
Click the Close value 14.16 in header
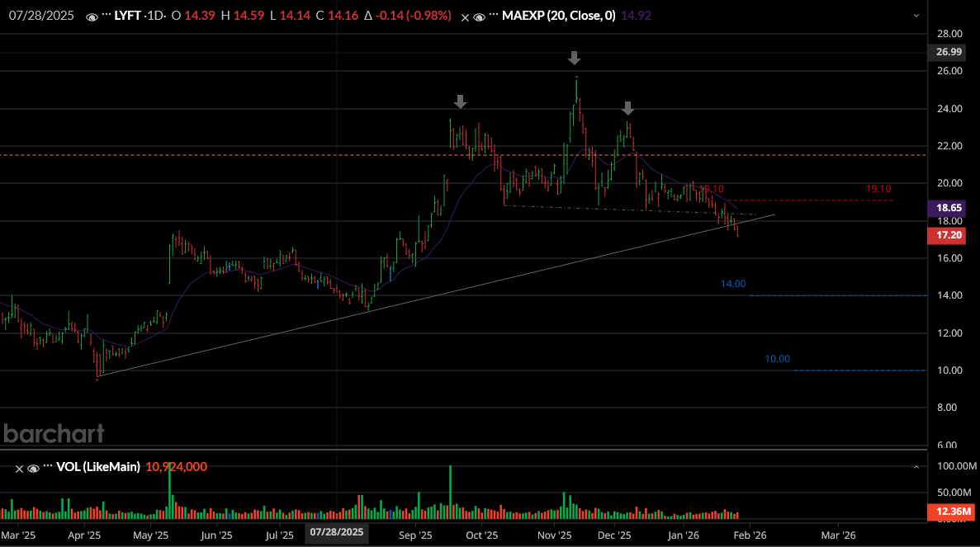tap(343, 16)
